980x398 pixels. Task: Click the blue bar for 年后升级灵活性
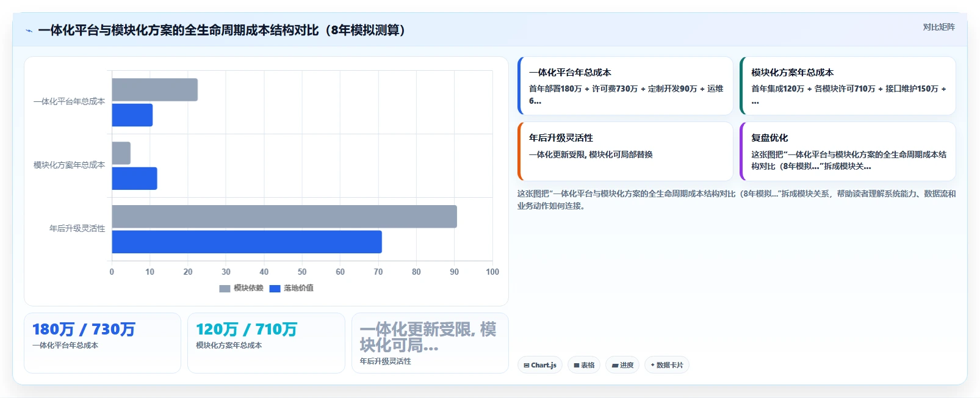247,242
